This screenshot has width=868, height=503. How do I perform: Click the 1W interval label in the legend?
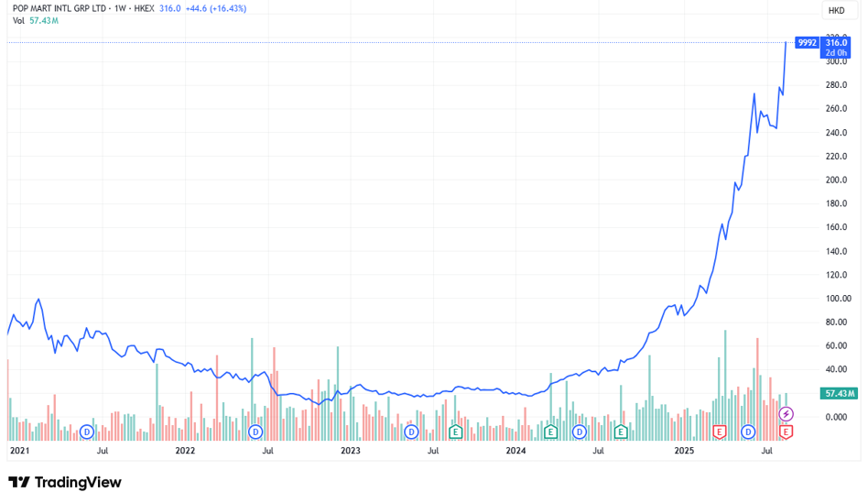pos(120,8)
